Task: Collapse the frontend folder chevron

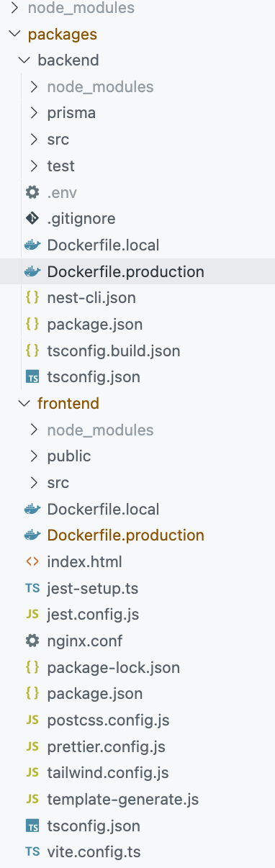Action: coord(24,403)
